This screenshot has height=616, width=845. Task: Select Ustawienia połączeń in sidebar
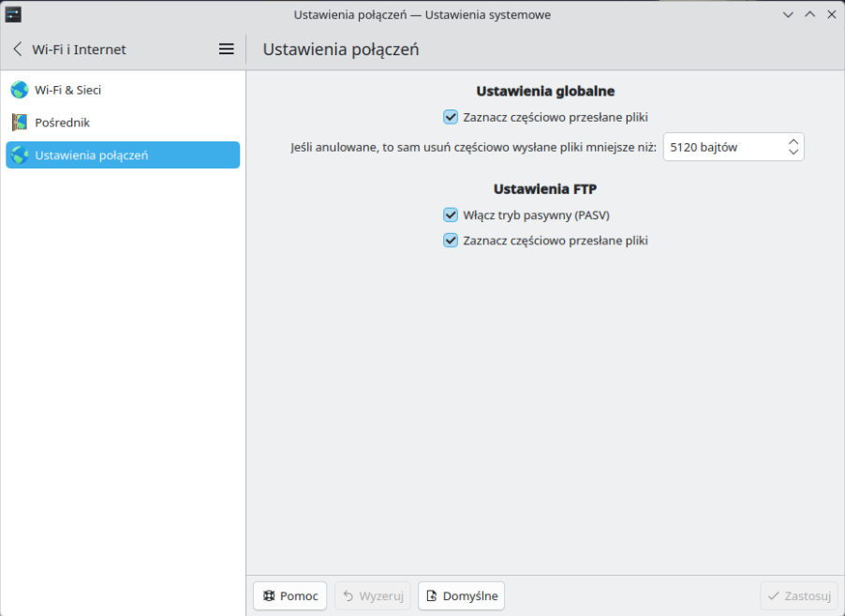click(x=91, y=155)
